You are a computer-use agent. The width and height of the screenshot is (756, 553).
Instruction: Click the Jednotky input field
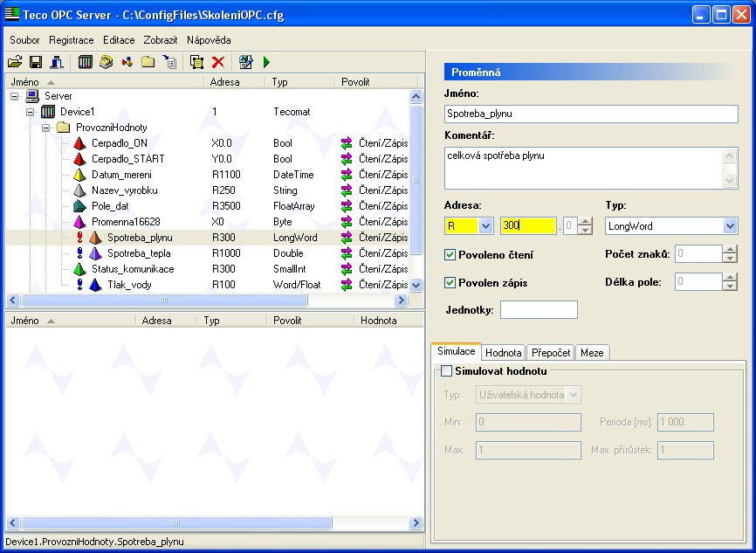(x=539, y=310)
